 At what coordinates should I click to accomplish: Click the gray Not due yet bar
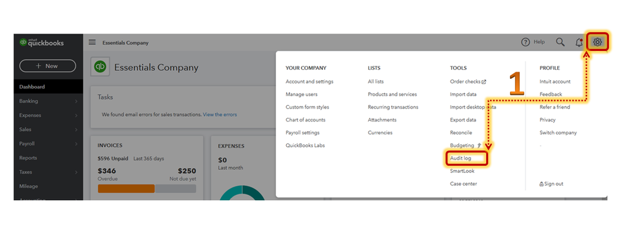(x=175, y=188)
